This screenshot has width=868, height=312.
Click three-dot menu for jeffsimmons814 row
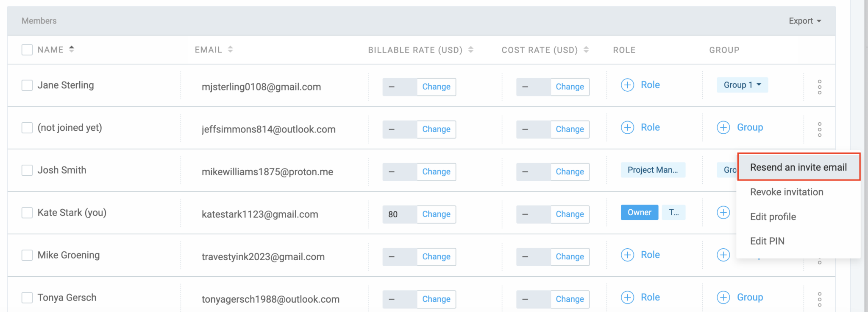[819, 129]
